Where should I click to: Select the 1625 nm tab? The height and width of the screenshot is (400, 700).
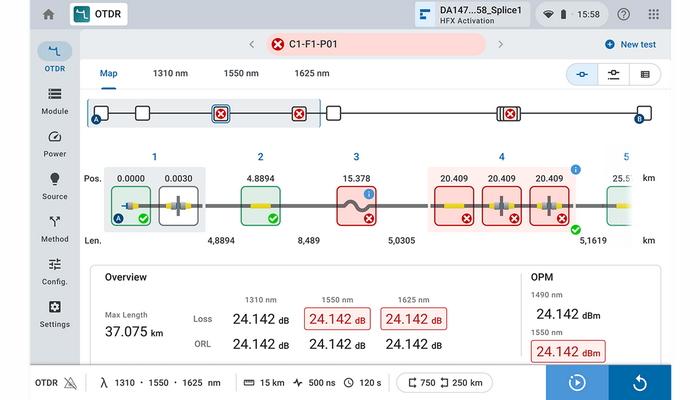[x=311, y=73]
